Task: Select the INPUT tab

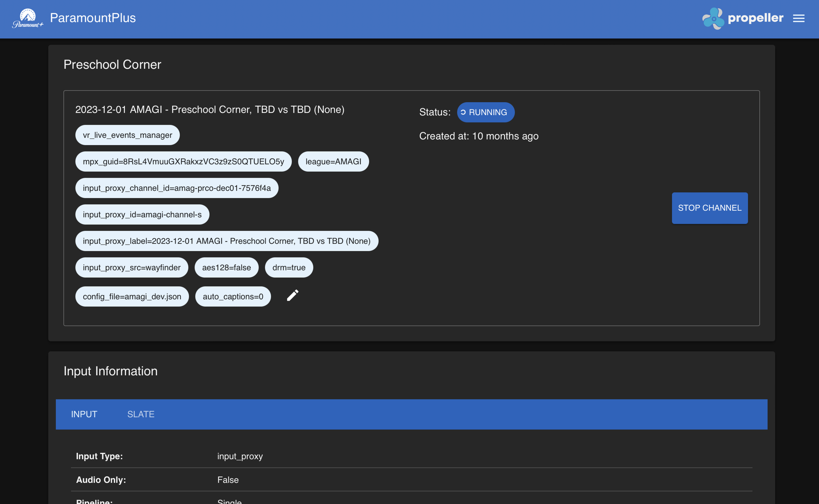Action: coord(84,414)
